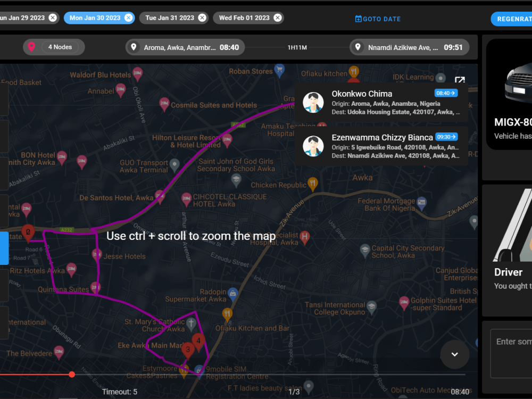This screenshot has width=532, height=399.
Task: Select the Aroma, Awka origin chip at 08:40
Action: pyautogui.click(x=185, y=47)
